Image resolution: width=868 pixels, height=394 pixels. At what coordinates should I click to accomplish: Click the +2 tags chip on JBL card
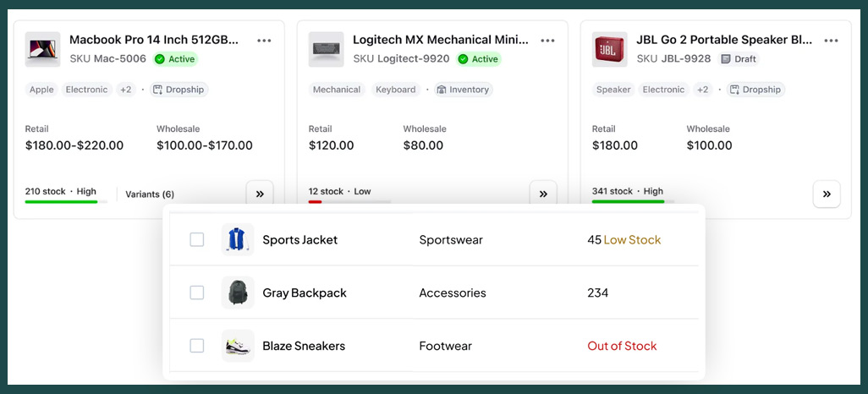tap(703, 90)
